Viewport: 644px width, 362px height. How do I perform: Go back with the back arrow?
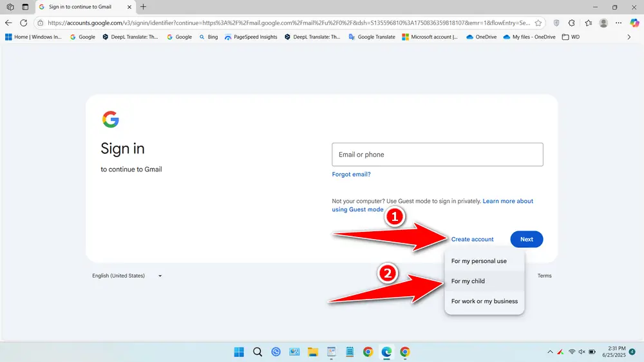[x=8, y=23]
